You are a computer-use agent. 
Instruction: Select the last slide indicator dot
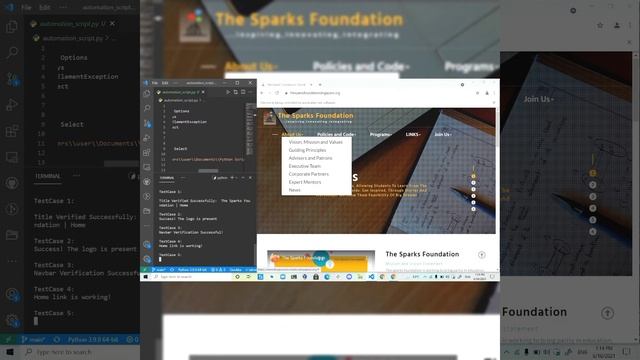(x=473, y=209)
